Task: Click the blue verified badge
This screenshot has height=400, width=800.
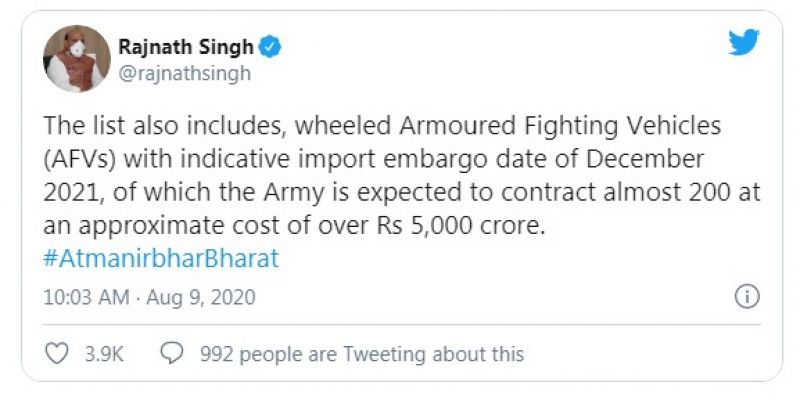Action: point(270,45)
